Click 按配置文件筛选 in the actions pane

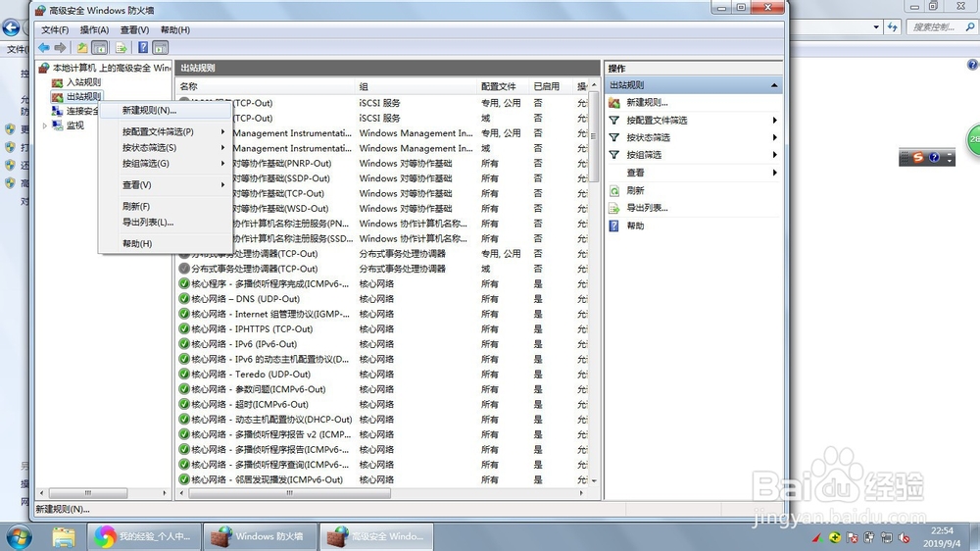click(657, 120)
